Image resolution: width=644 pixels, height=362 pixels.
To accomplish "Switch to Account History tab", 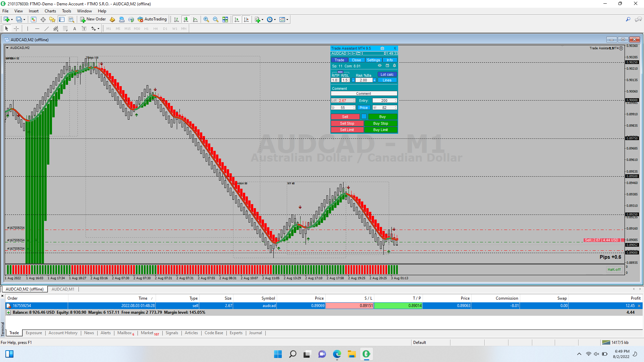I will pyautogui.click(x=63, y=333).
